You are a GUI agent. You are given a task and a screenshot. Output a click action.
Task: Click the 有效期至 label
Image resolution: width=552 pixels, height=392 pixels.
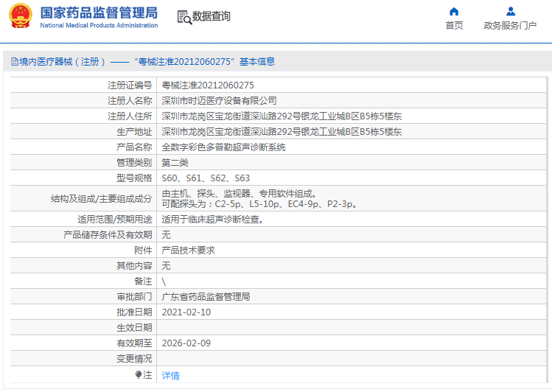tap(134, 343)
